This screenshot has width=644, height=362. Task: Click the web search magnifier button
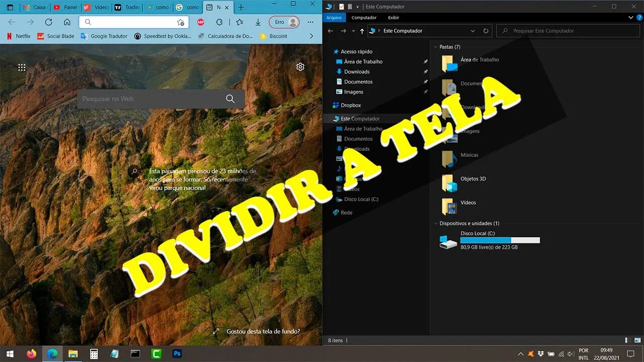pyautogui.click(x=230, y=99)
